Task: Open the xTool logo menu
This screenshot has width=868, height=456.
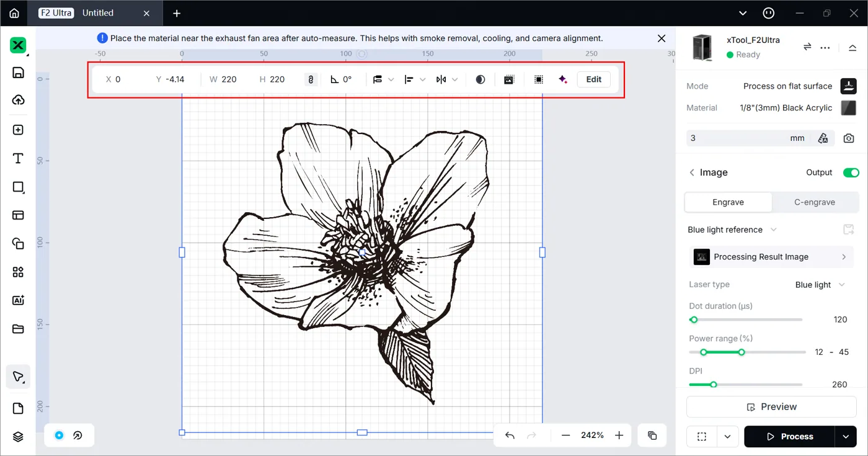Action: (18, 45)
